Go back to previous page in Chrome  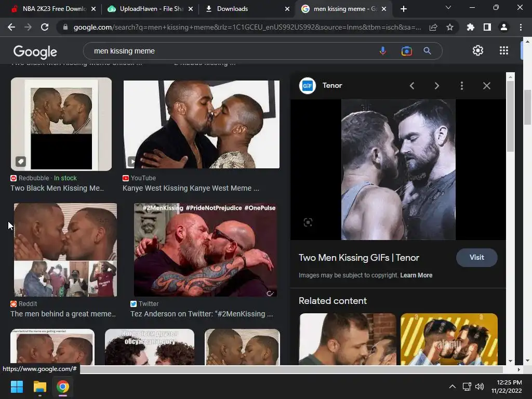click(x=11, y=27)
